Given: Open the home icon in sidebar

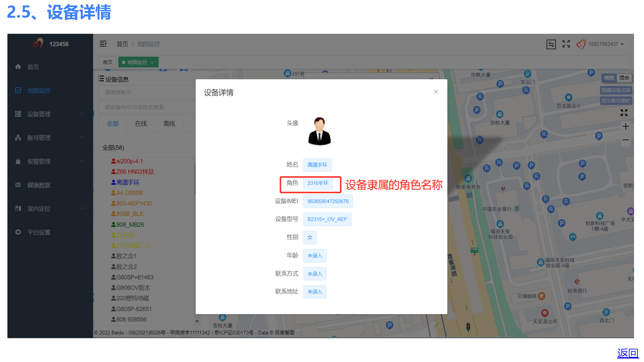Looking at the screenshot, I should [x=18, y=67].
